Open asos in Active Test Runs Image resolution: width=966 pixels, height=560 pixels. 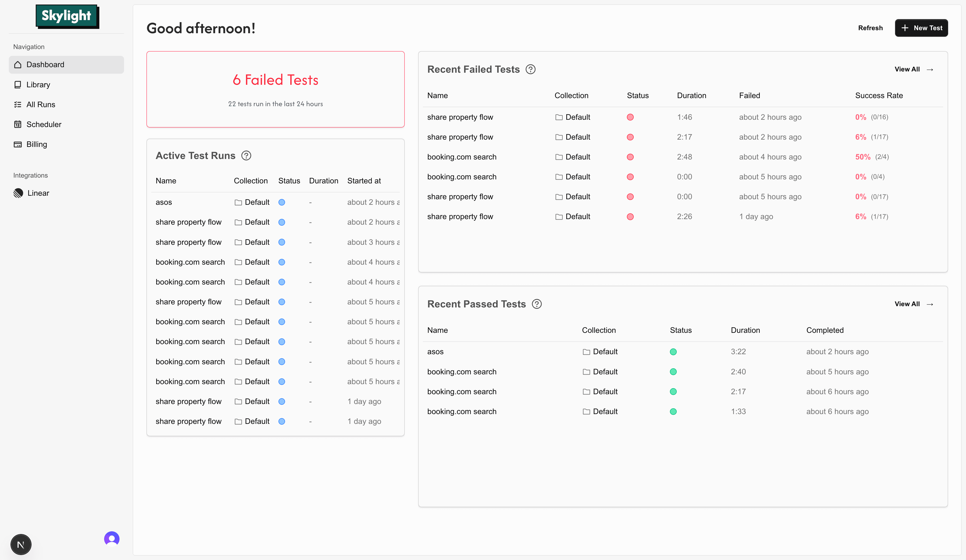click(164, 202)
